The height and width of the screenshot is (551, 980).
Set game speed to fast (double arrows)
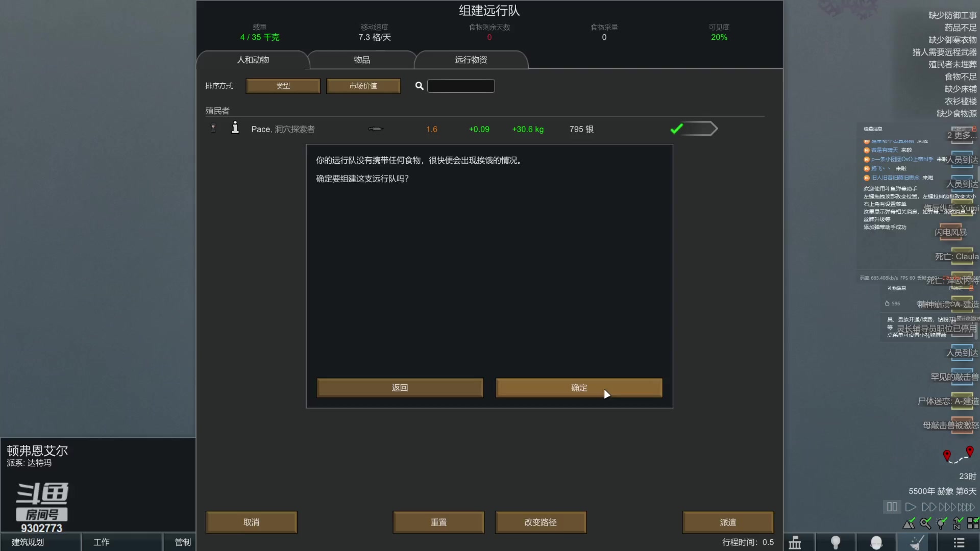(x=928, y=507)
